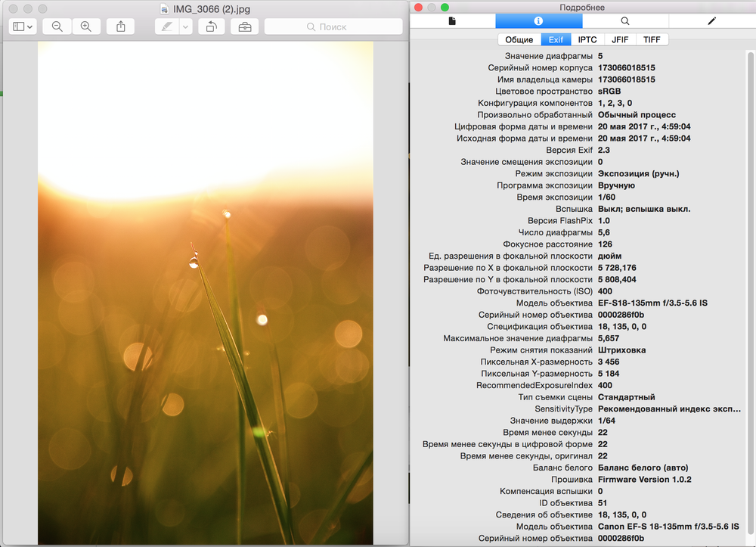The image size is (756, 547).
Task: Click in the Поиск search field
Action: (x=333, y=26)
